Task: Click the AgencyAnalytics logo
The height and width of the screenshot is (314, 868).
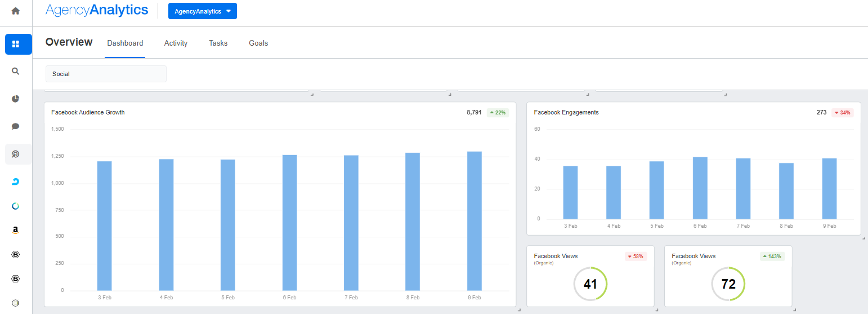Action: 97,10
